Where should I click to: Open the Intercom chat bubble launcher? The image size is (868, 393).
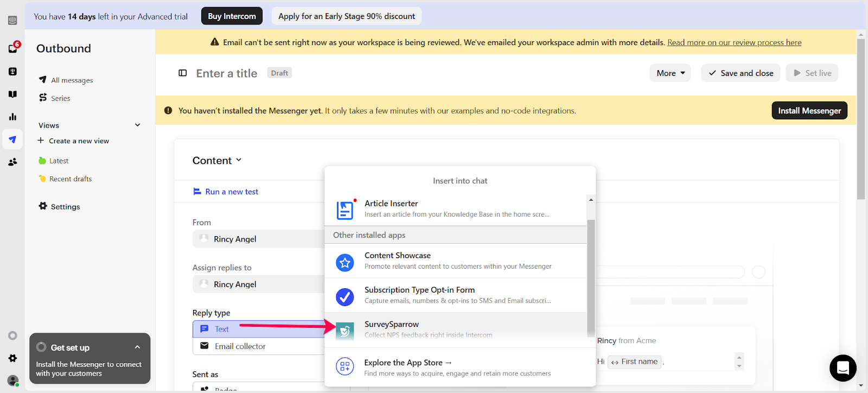click(x=843, y=368)
